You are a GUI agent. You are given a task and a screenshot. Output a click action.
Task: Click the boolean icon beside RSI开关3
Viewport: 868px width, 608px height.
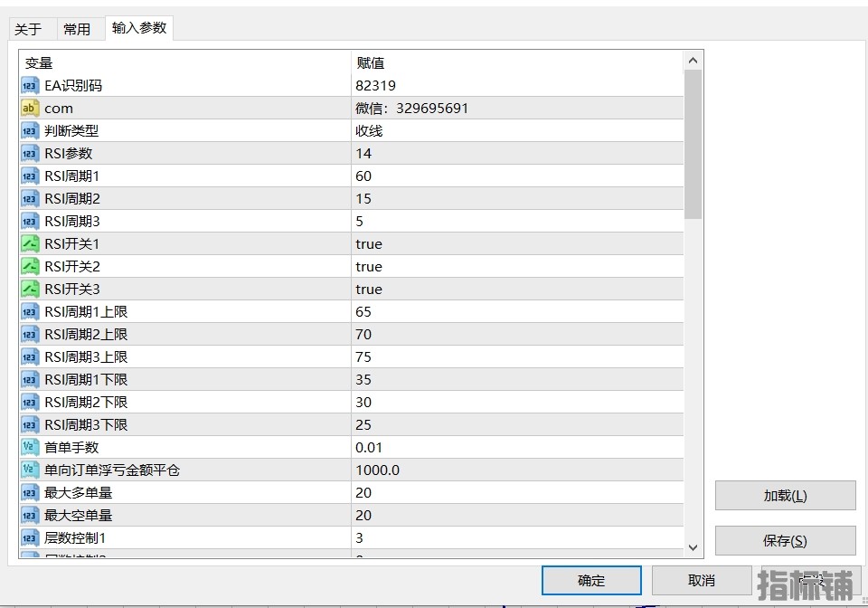coord(30,290)
